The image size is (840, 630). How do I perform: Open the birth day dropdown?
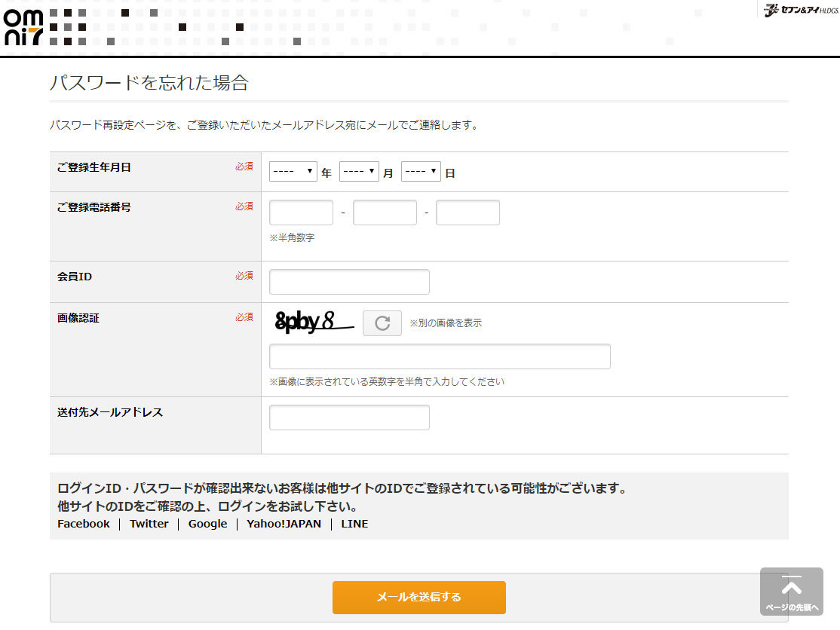421,173
